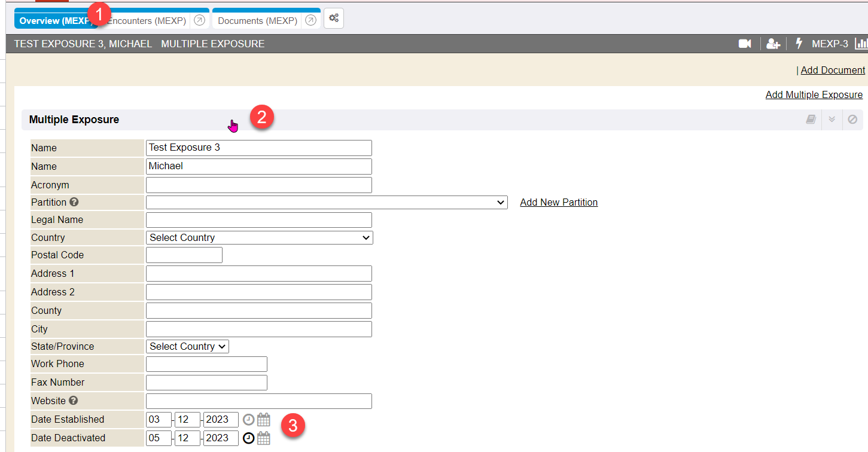Image resolution: width=868 pixels, height=452 pixels.
Task: Click the Add Document link
Action: click(833, 70)
